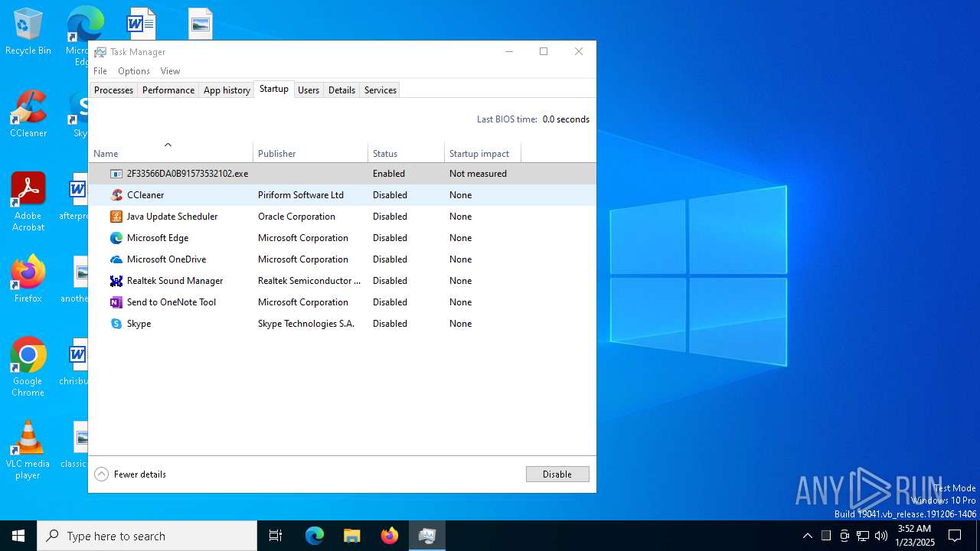Click the CCleaner icon in the startup list
Screen dimensions: 980x551
(116, 195)
